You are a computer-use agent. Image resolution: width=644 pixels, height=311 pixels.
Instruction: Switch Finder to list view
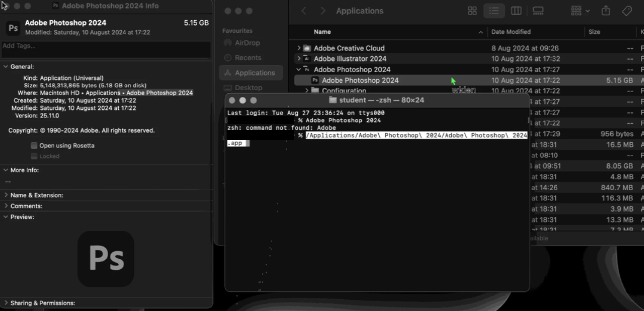click(x=494, y=11)
